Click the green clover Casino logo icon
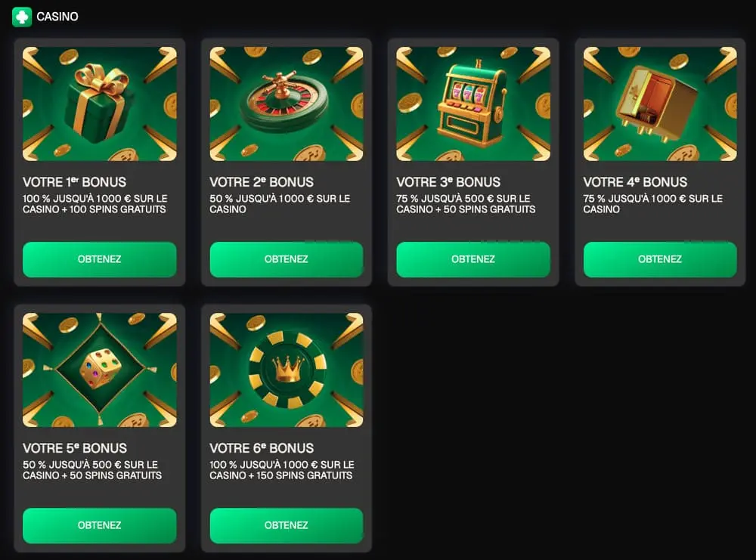The image size is (756, 560). (x=22, y=17)
